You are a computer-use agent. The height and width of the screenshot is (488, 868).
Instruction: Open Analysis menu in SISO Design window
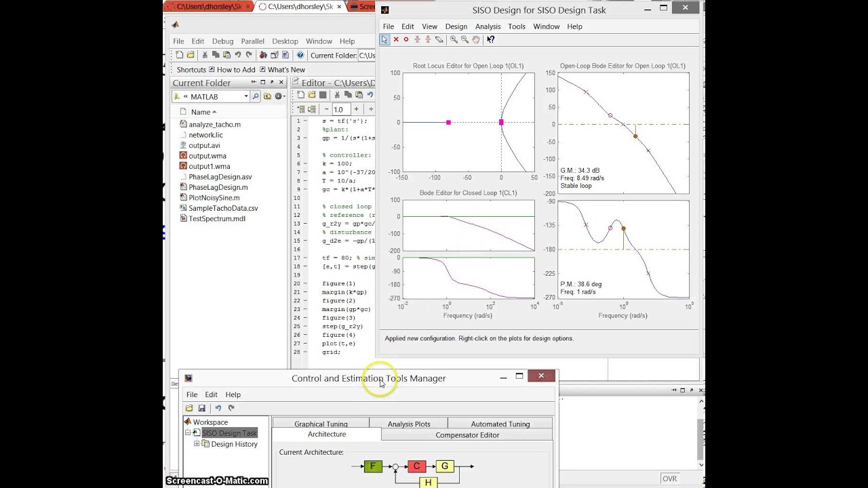(x=488, y=26)
